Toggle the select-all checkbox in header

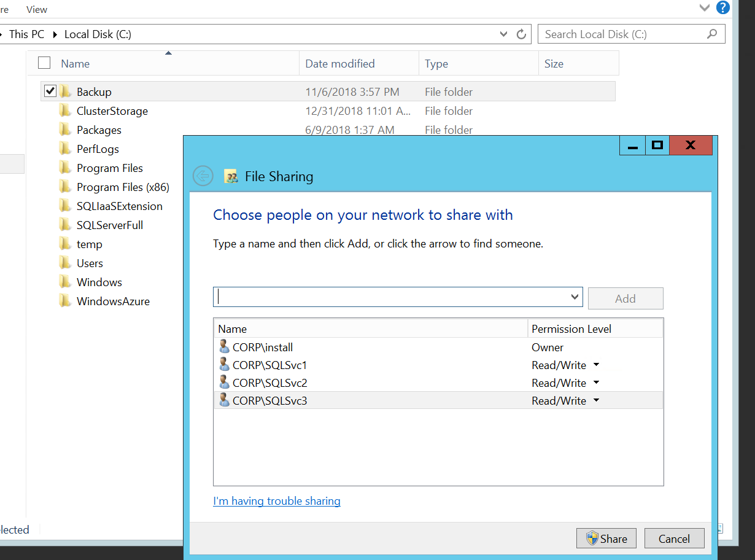click(x=44, y=63)
